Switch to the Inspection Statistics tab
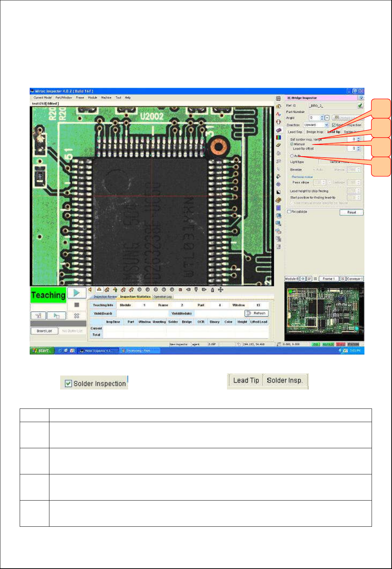The height and width of the screenshot is (569, 392). click(x=135, y=297)
